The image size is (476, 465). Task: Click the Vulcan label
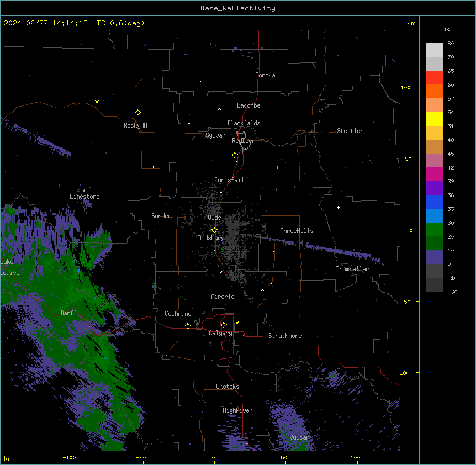click(x=299, y=437)
